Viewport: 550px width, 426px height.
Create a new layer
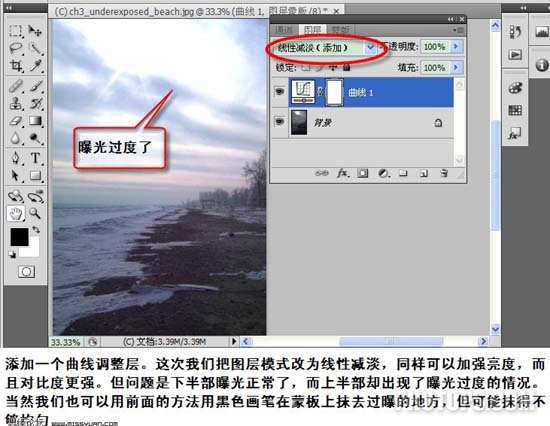(x=424, y=173)
